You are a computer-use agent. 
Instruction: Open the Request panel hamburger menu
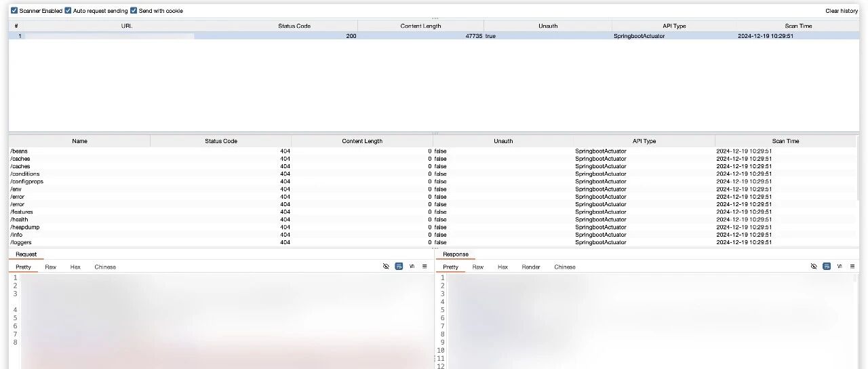tap(425, 267)
